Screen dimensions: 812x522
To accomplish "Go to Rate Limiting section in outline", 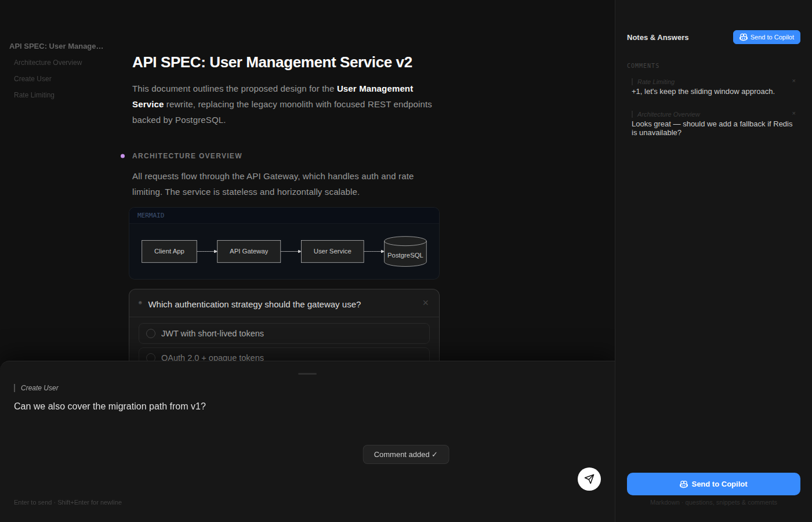I will click(34, 95).
